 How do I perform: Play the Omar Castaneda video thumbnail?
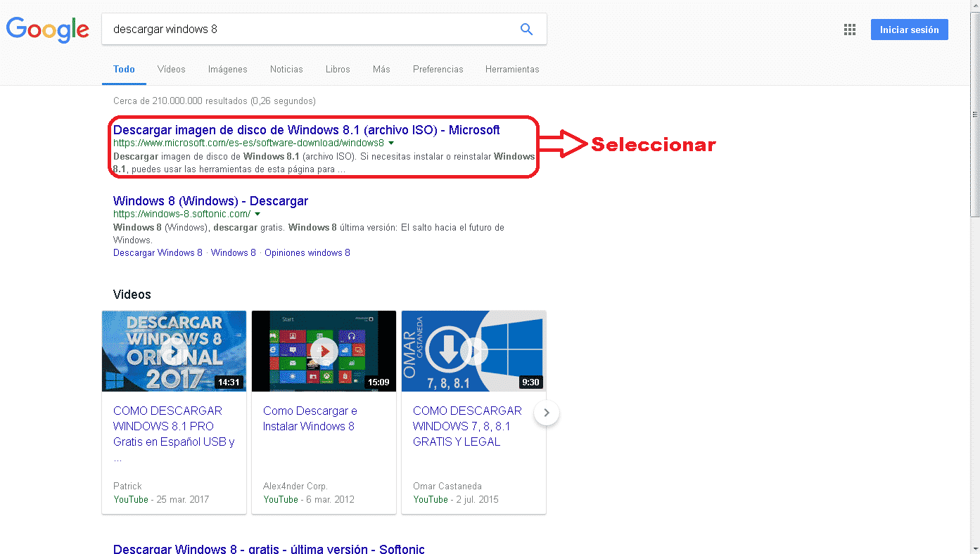pyautogui.click(x=473, y=351)
